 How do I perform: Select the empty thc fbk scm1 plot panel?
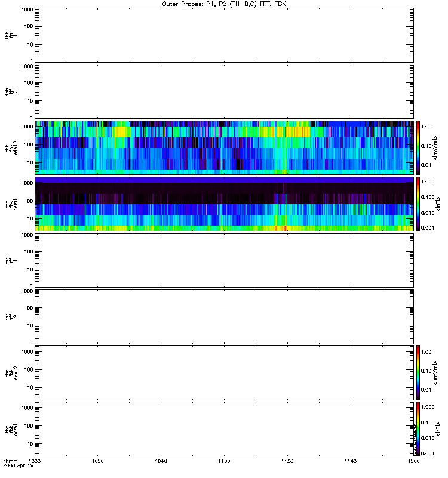[224, 429]
